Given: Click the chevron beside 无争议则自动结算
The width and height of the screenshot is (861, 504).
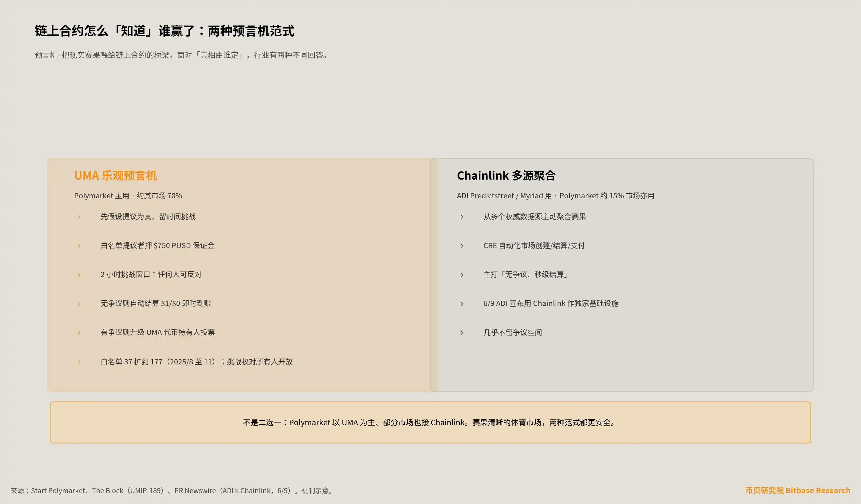Looking at the screenshot, I should [79, 304].
